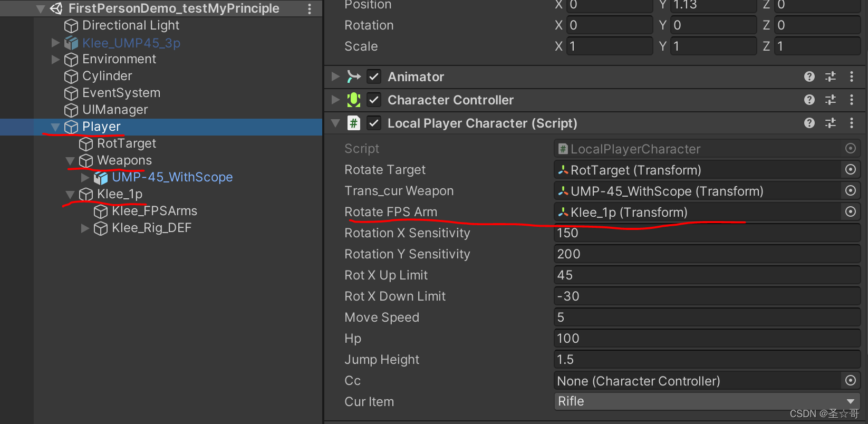Image resolution: width=868 pixels, height=424 pixels.
Task: Open the Local Player Character context menu
Action: tap(852, 123)
